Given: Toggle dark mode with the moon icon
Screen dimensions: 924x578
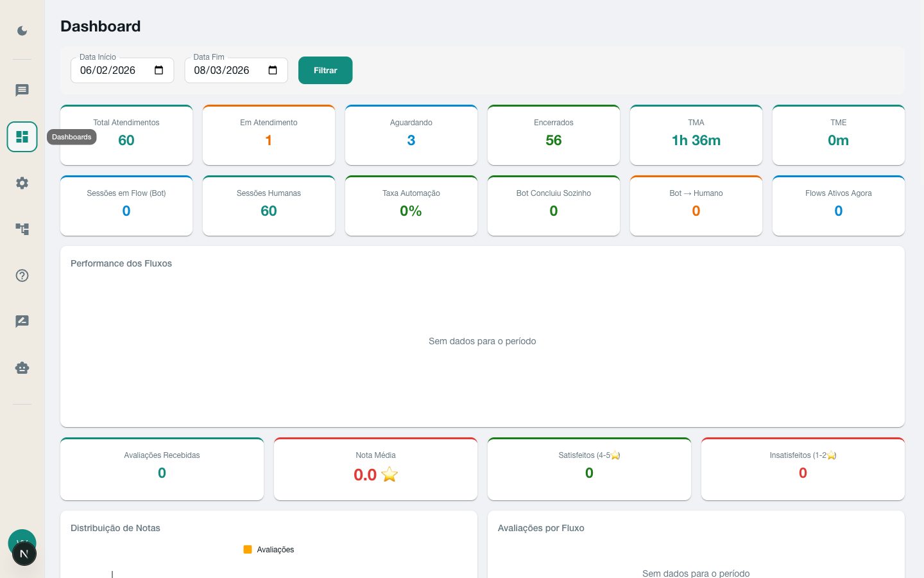Looking at the screenshot, I should tap(22, 30).
